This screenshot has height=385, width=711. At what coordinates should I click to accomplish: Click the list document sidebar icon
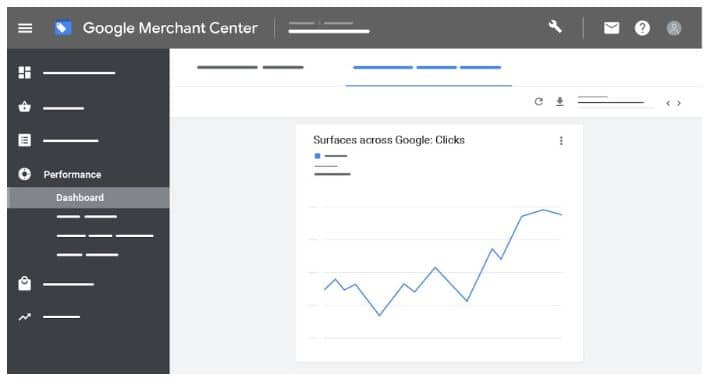(24, 140)
